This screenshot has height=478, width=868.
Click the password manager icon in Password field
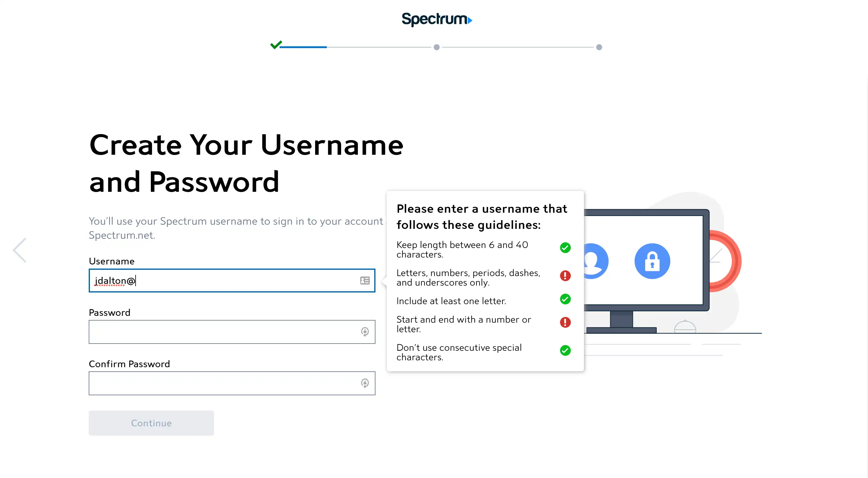365,332
